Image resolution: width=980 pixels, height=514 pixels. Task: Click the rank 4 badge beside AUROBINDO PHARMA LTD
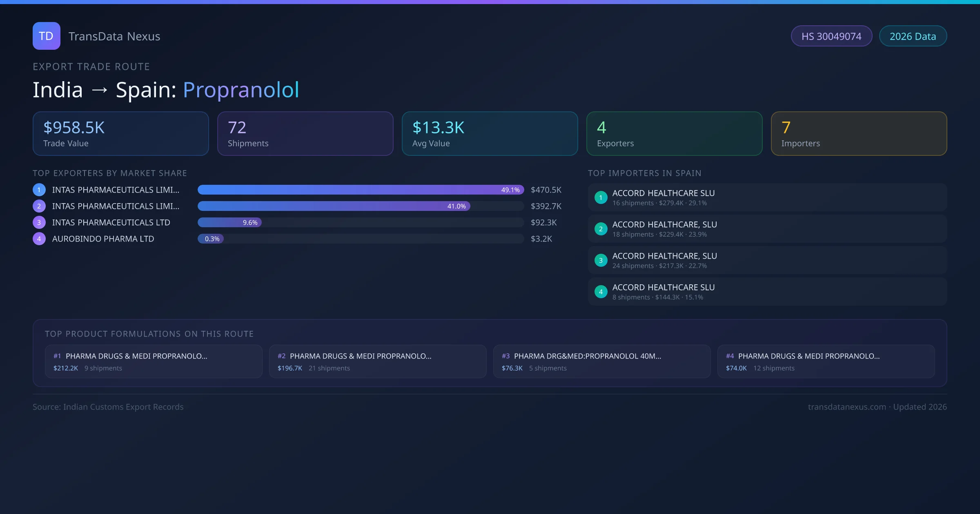pos(39,239)
